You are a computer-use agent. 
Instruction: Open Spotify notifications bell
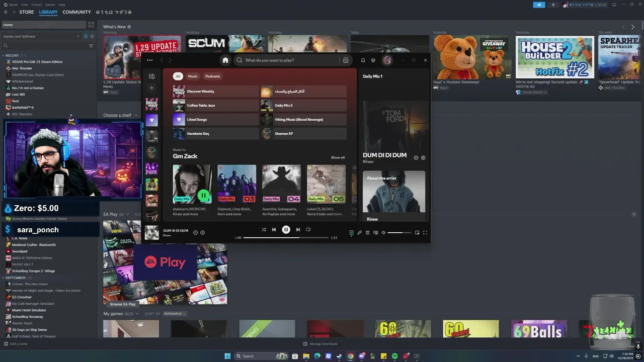point(363,60)
